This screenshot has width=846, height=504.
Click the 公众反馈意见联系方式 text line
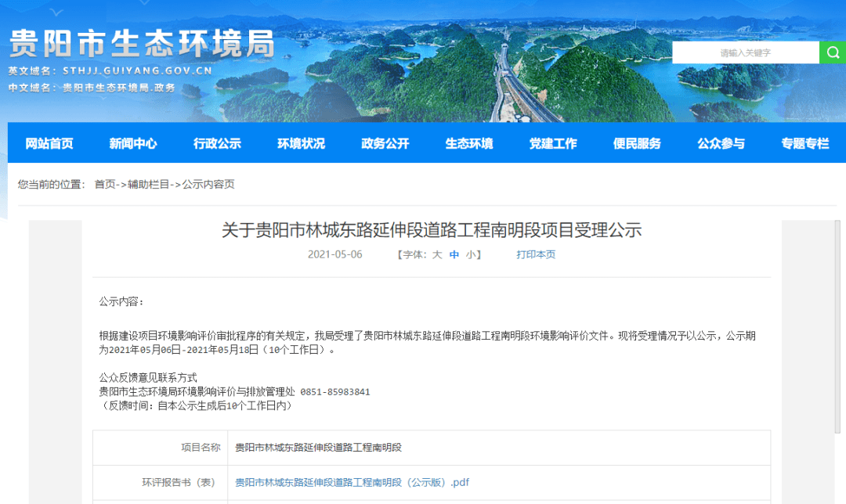pos(148,378)
